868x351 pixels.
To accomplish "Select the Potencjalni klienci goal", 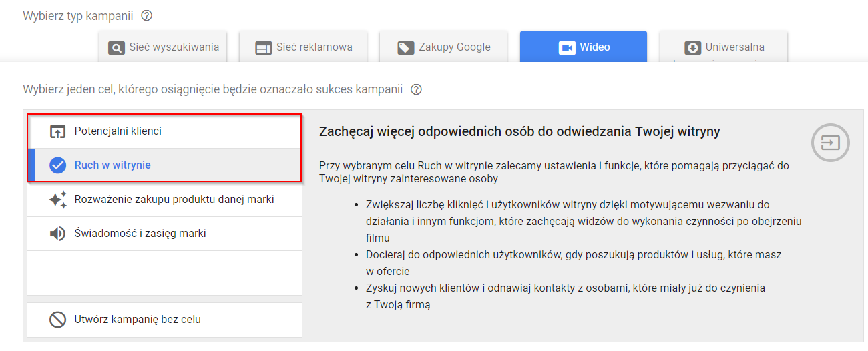I will click(164, 131).
